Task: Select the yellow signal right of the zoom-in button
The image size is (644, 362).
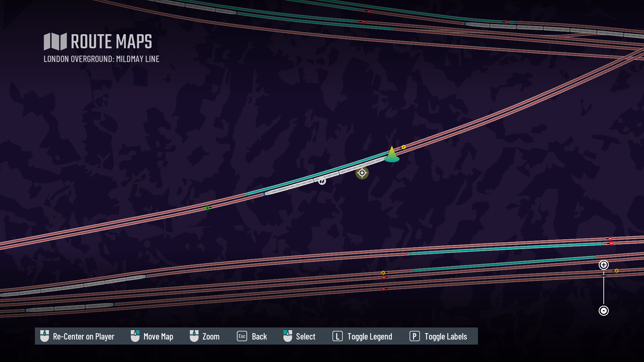Action: 616,270
